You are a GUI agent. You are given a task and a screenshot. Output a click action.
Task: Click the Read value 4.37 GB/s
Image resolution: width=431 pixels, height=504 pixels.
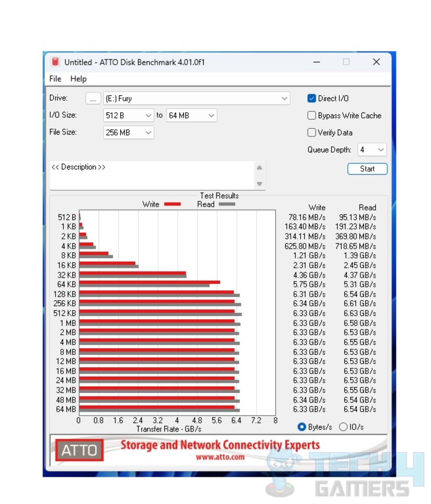tap(360, 275)
